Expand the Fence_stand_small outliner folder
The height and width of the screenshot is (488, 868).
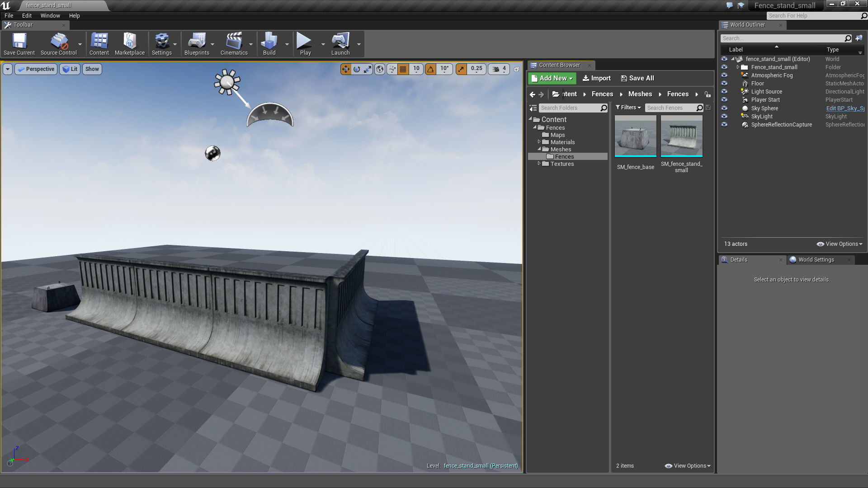738,67
